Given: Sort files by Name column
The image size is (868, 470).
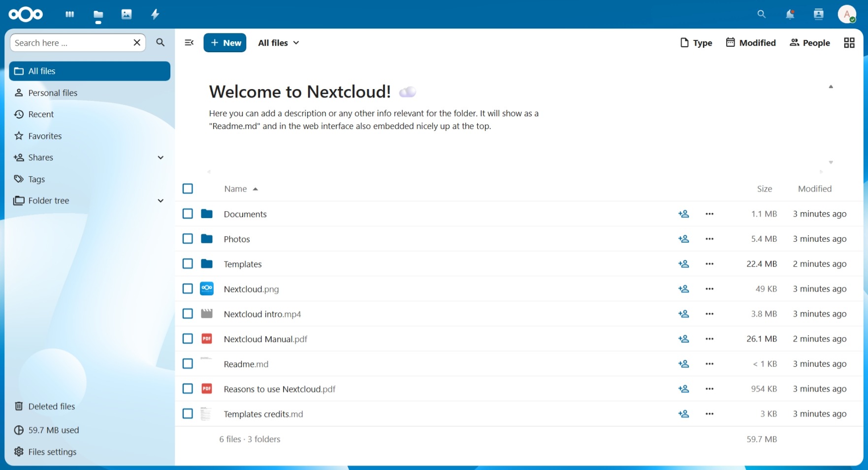Looking at the screenshot, I should point(241,189).
